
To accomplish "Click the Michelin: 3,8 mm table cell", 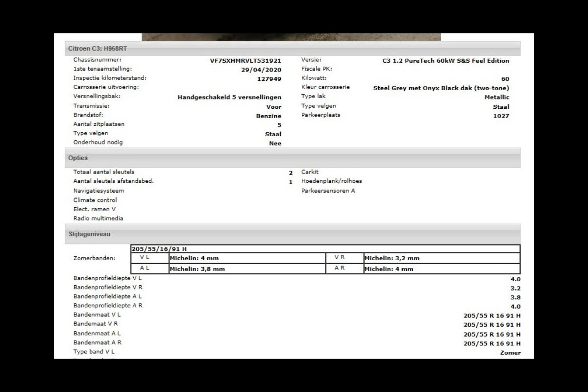I will [x=247, y=269].
